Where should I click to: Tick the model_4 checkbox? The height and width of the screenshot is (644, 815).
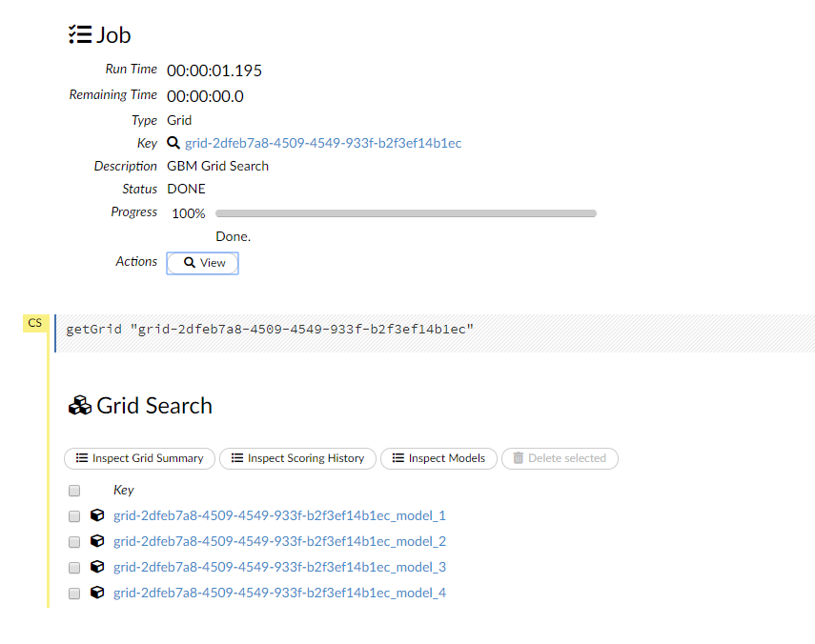[74, 594]
